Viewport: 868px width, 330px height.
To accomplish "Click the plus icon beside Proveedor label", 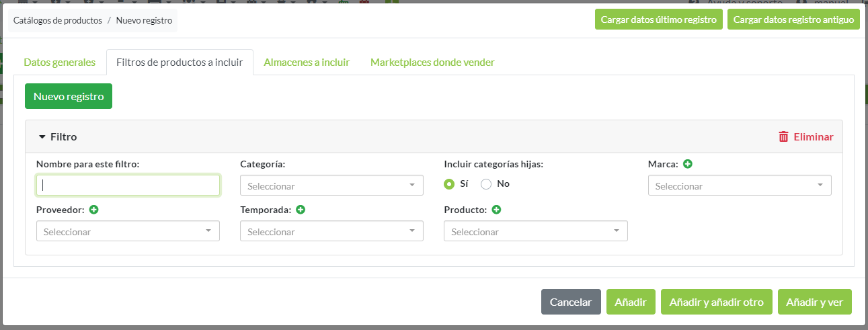I will pyautogui.click(x=93, y=210).
